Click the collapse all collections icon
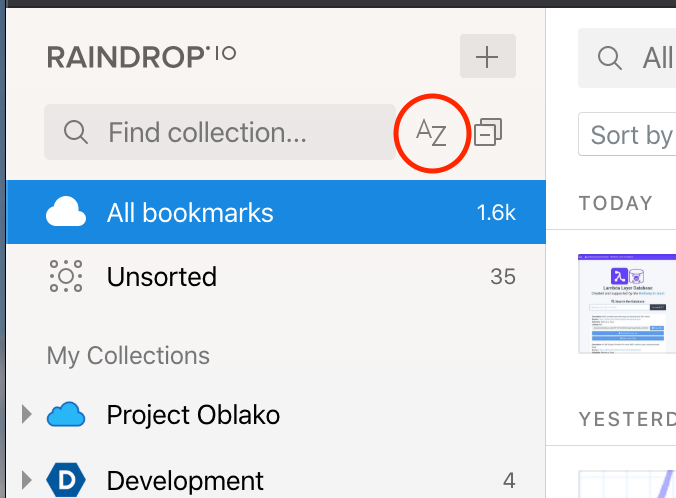 (x=488, y=132)
